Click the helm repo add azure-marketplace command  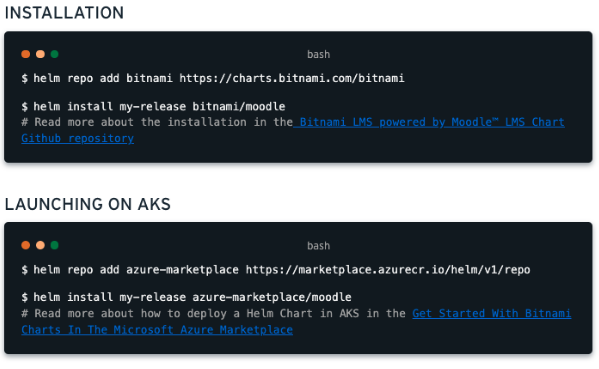[276, 270]
